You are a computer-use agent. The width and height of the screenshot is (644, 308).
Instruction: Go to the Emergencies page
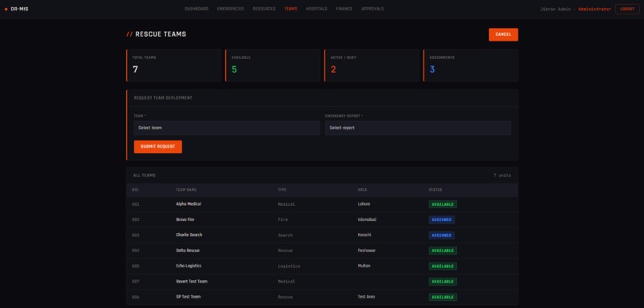(230, 9)
